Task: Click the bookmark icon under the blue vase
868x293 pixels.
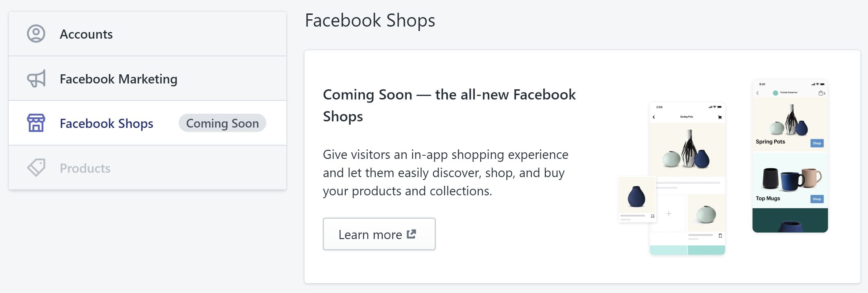Action: (x=652, y=216)
